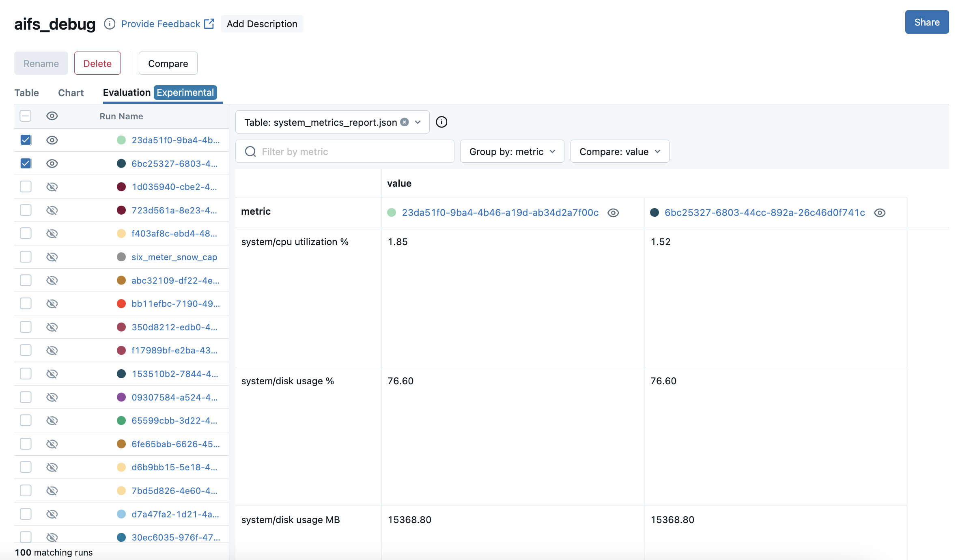
Task: Click the purple color dot of run 09307584
Action: click(x=121, y=397)
